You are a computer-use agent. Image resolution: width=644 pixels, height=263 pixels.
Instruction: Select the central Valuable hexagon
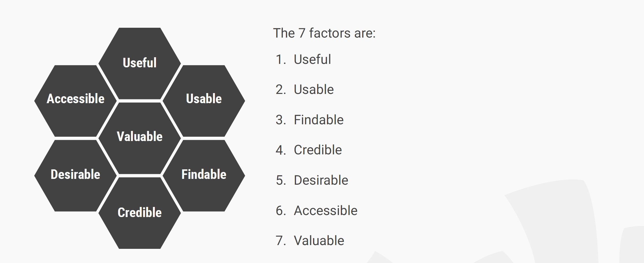139,138
